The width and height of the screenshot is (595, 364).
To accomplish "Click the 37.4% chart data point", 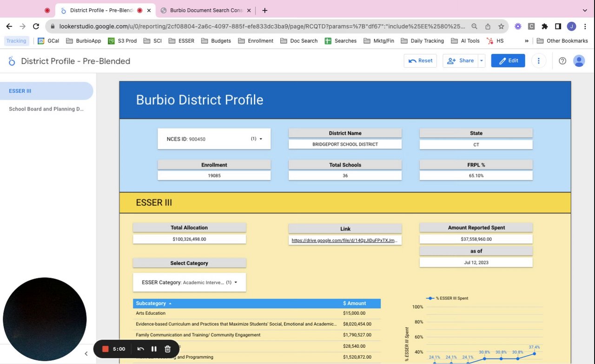I will tap(534, 354).
